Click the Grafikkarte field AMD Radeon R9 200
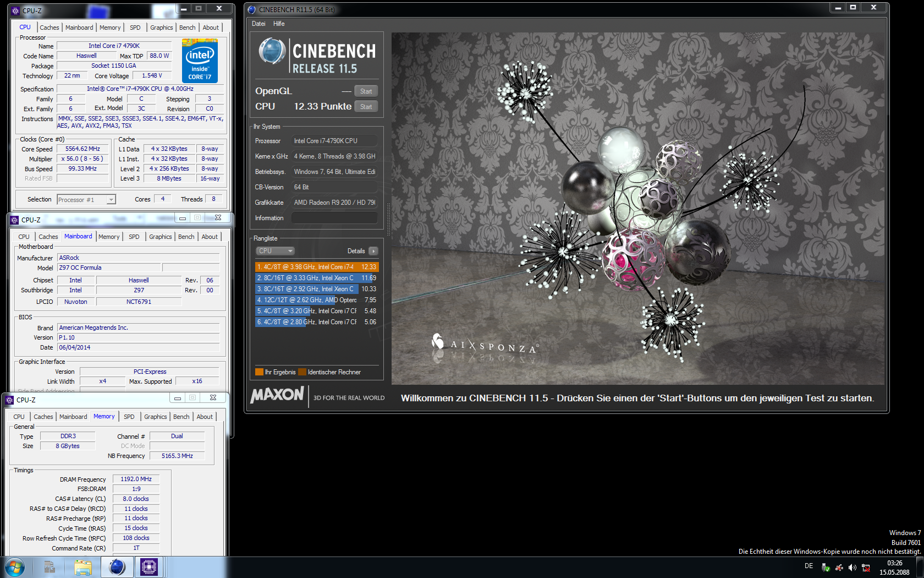Image resolution: width=924 pixels, height=578 pixels. pos(334,203)
